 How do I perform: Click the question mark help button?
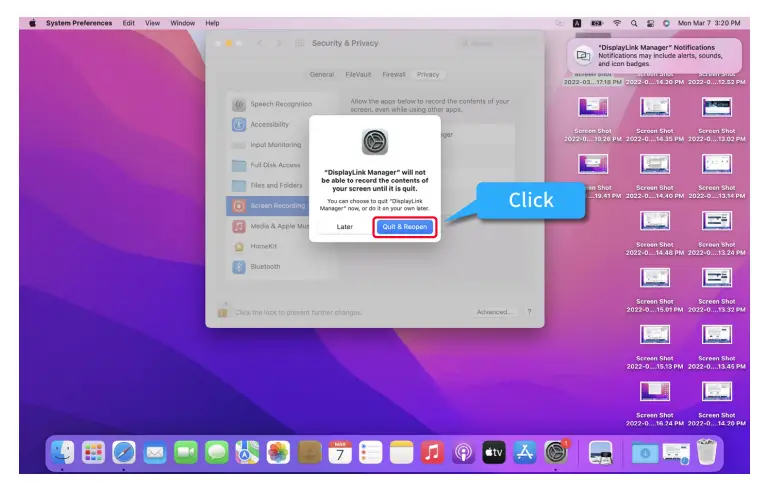tap(529, 312)
